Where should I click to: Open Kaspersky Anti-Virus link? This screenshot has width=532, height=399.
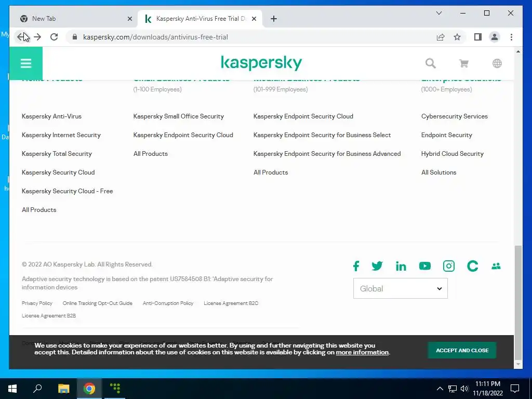[x=51, y=116]
